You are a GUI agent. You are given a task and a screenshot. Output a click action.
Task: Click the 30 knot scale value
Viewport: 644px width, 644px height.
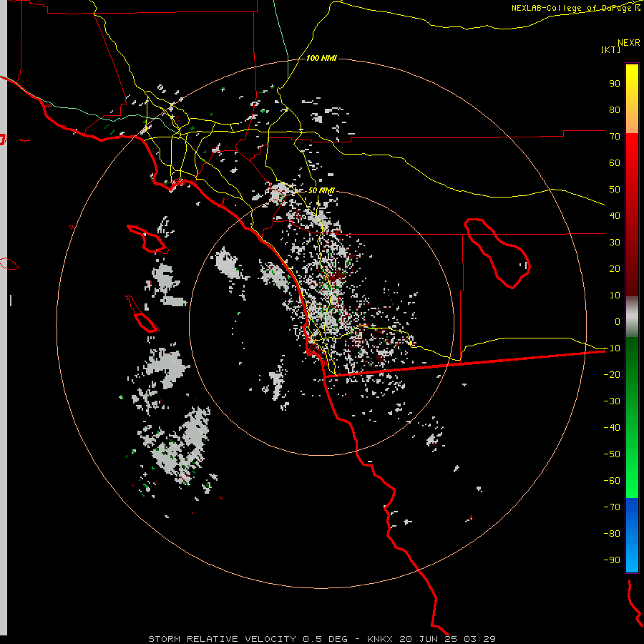pyautogui.click(x=615, y=243)
